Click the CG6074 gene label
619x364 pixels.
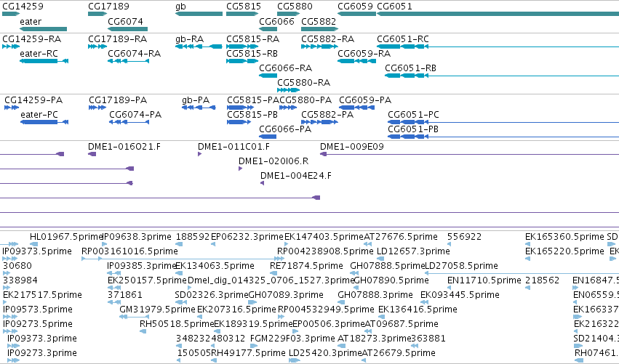click(126, 21)
